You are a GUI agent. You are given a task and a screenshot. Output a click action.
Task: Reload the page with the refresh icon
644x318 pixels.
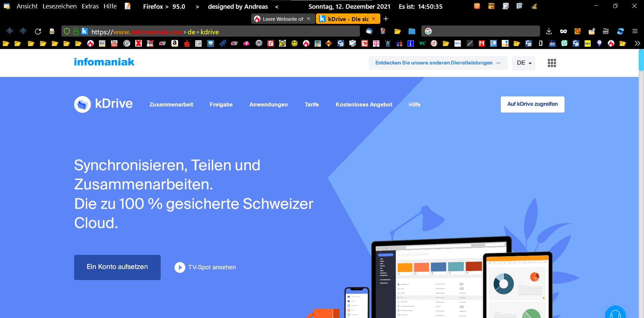tap(38, 31)
